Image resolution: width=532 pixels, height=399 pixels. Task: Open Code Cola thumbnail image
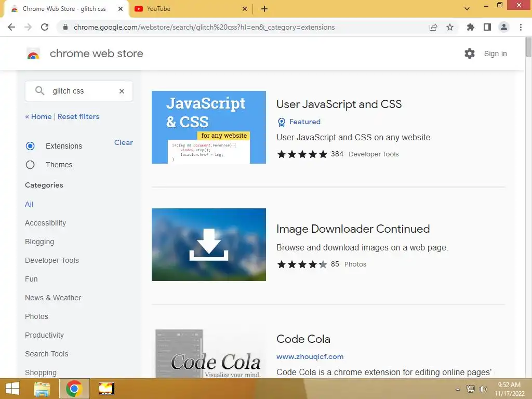[x=209, y=353]
